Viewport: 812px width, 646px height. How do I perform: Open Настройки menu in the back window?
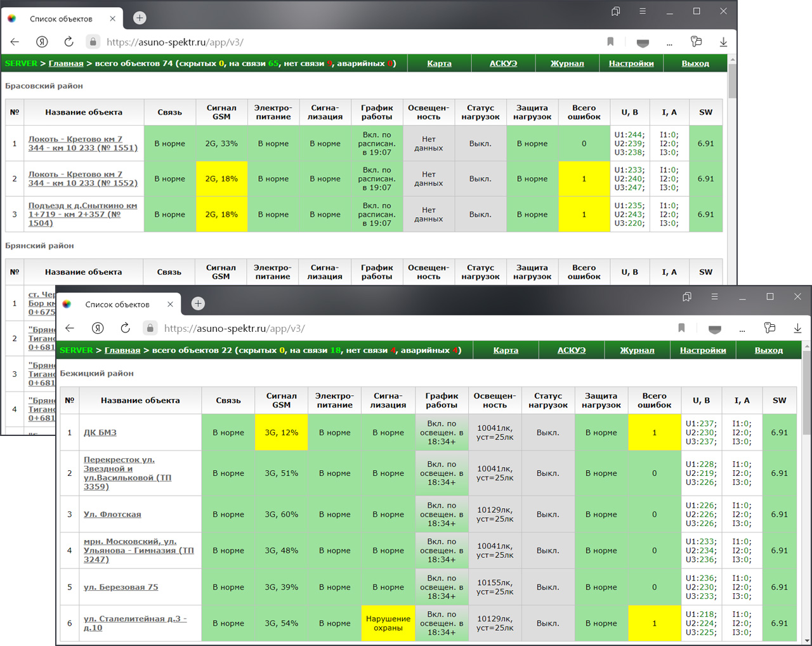[631, 63]
